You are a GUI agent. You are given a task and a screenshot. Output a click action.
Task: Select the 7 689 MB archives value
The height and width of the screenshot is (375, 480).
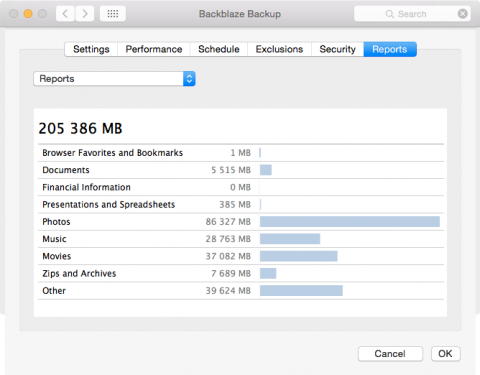231,274
